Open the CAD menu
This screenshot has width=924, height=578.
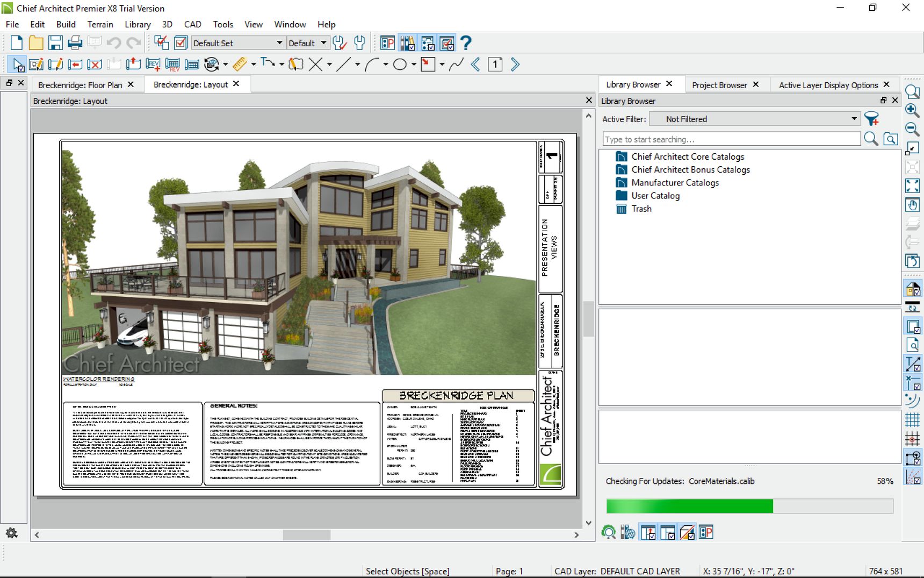192,24
